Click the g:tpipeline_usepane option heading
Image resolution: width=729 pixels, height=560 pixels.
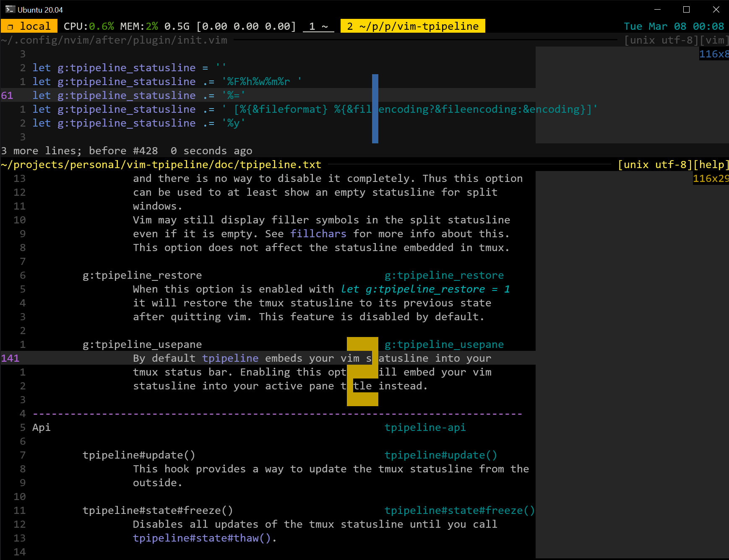pyautogui.click(x=142, y=344)
